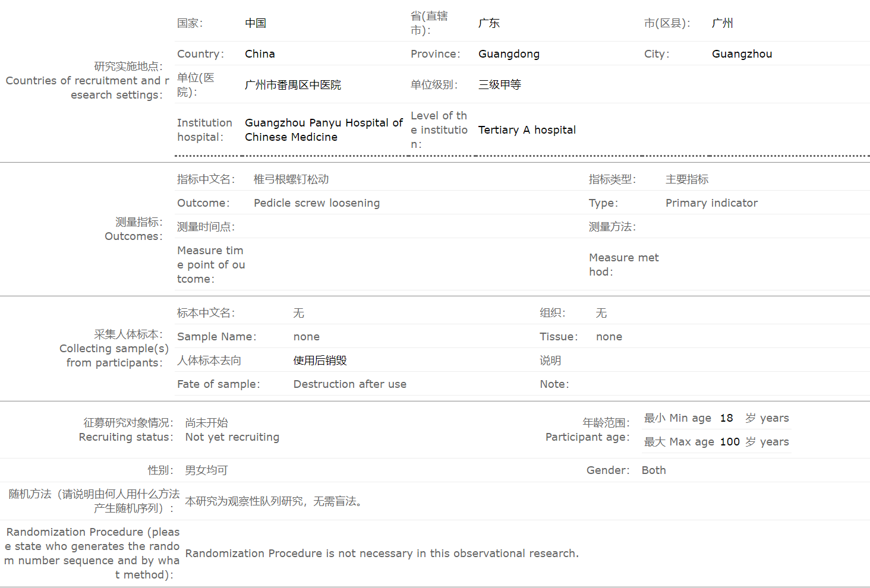The height and width of the screenshot is (588, 870).
Task: Select the Pedicle screw loosening outcome
Action: coord(317,203)
